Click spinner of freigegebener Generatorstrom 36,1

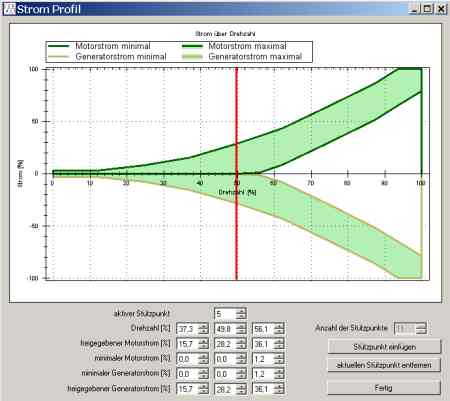coord(279,389)
